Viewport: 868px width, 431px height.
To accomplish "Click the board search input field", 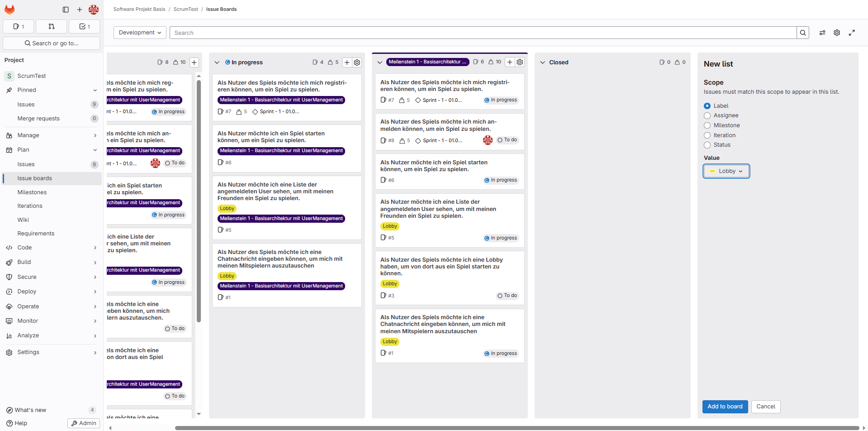I will click(482, 33).
